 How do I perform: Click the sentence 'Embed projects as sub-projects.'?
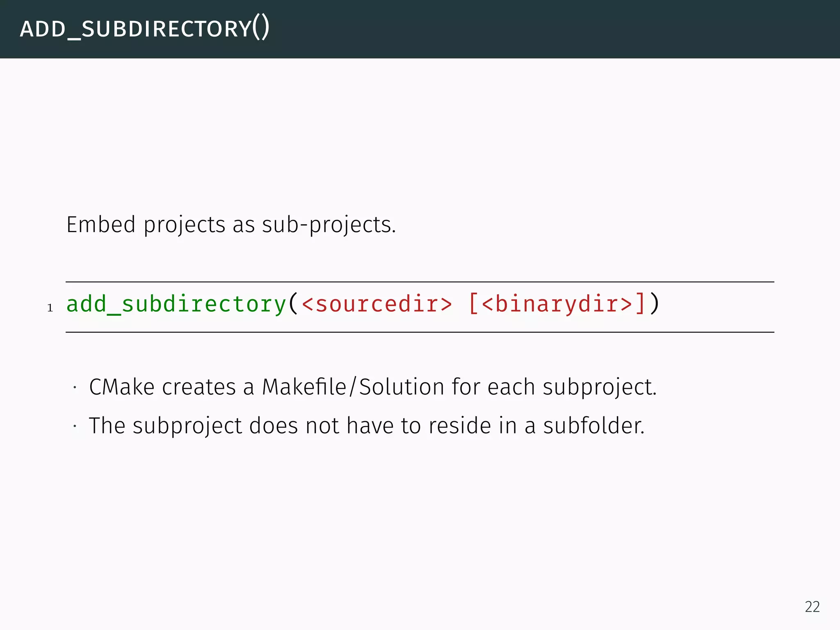[x=231, y=225]
